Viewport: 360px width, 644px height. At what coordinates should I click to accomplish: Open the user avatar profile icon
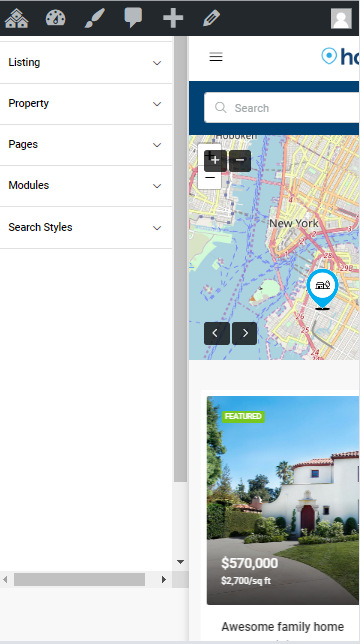[x=341, y=18]
